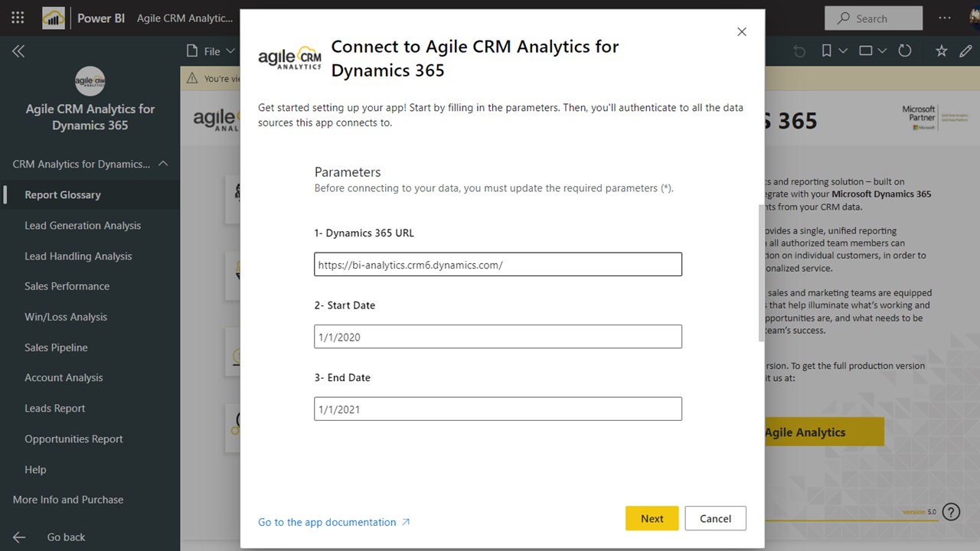This screenshot has height=551, width=980.
Task: Click the Undo arrow icon
Action: click(x=799, y=51)
